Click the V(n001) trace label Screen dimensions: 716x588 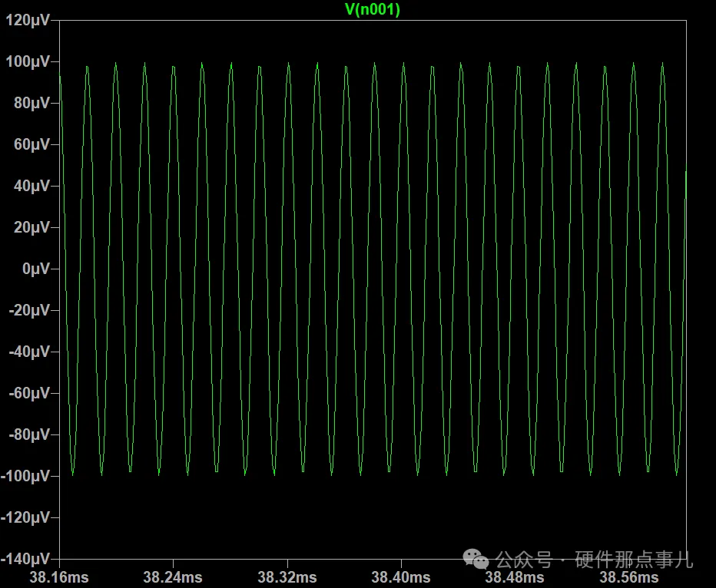[373, 9]
